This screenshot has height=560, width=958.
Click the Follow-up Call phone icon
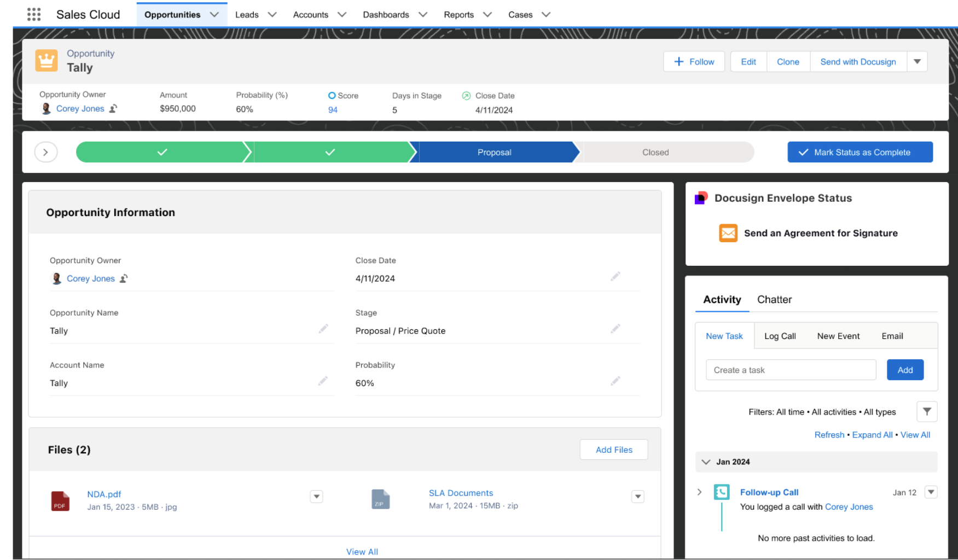tap(722, 492)
